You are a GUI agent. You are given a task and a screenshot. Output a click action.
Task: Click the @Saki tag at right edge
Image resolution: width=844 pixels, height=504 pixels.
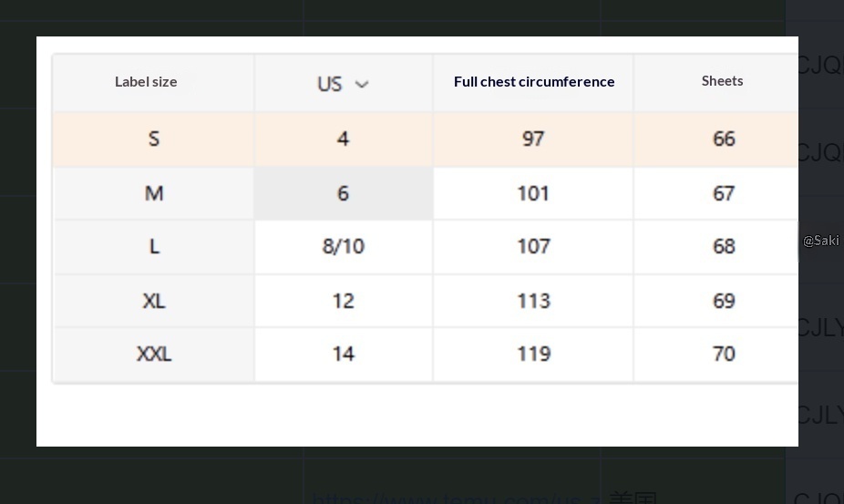pos(821,241)
